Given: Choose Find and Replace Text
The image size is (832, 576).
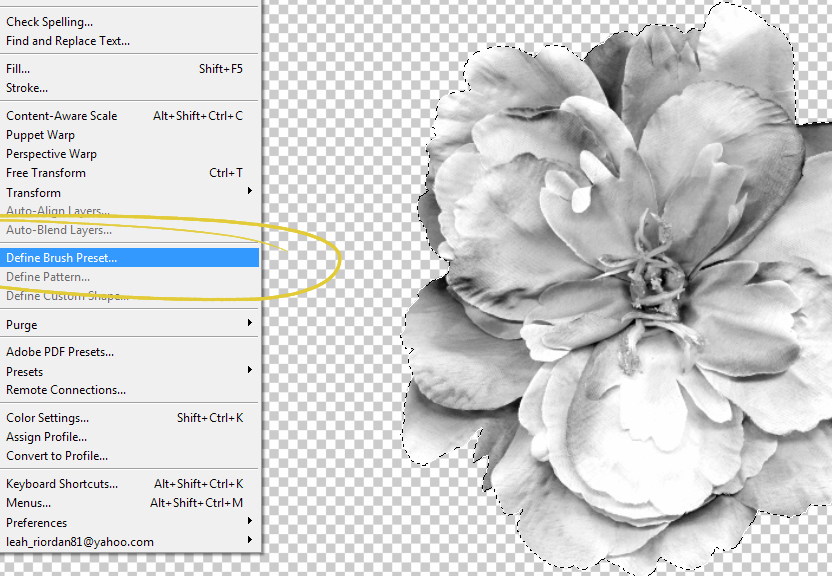Looking at the screenshot, I should pyautogui.click(x=129, y=41).
